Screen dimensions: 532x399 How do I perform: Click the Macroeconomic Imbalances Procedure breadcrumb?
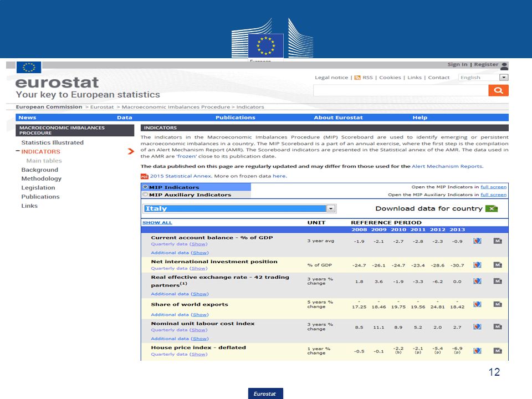176,107
